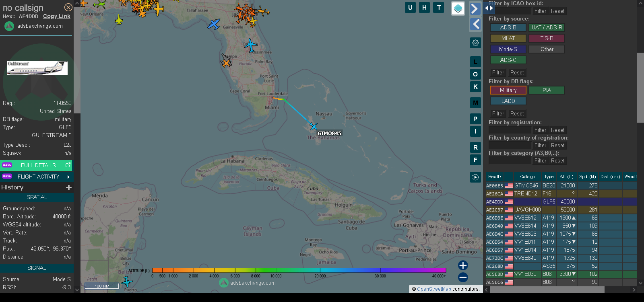The width and height of the screenshot is (644, 302).
Task: Click the filter by registration input field
Action: click(x=510, y=130)
